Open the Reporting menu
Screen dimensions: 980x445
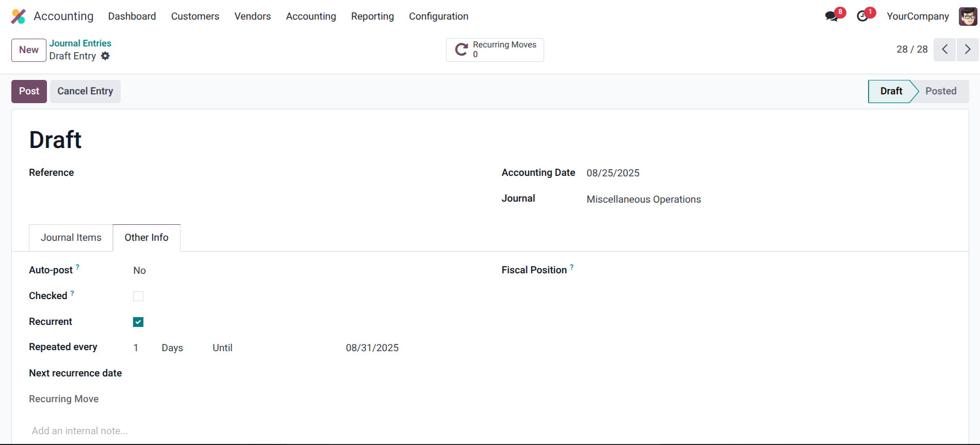pos(372,17)
